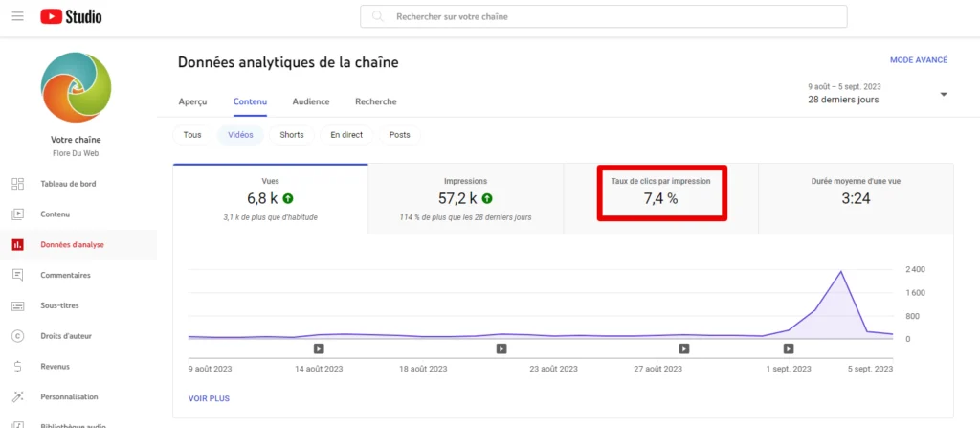Open the hamburger navigation menu
The width and height of the screenshot is (980, 428).
[17, 17]
